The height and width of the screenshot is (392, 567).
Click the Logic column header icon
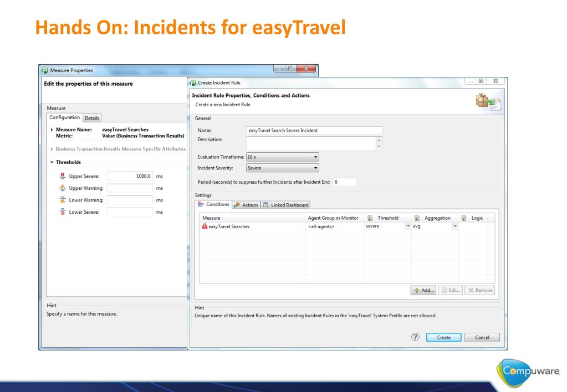pyautogui.click(x=464, y=218)
